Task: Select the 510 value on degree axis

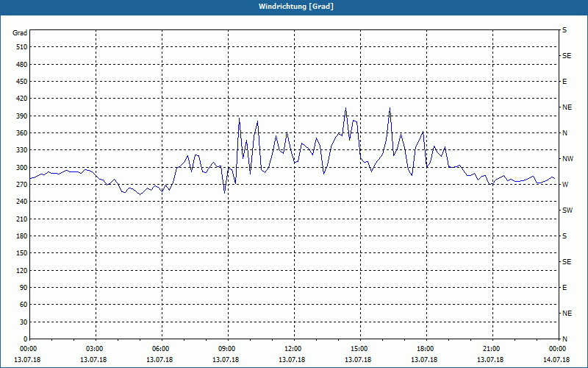Action: [x=21, y=47]
